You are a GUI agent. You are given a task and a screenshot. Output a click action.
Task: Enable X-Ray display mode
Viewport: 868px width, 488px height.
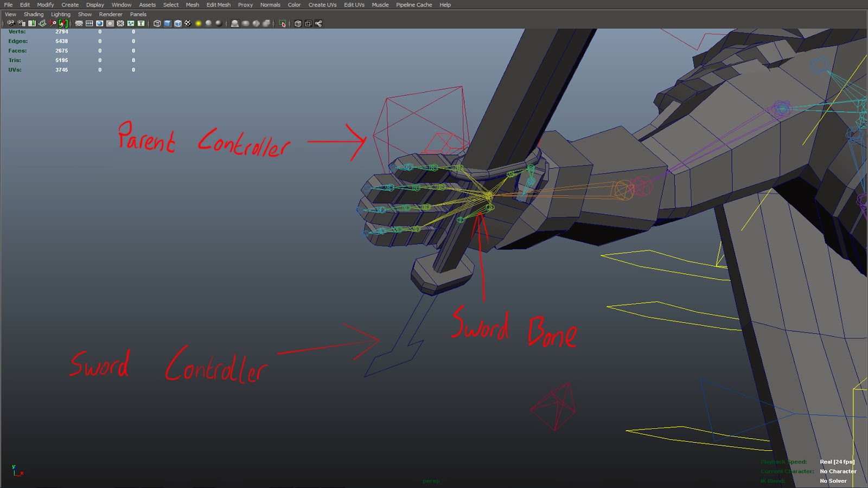tap(297, 23)
